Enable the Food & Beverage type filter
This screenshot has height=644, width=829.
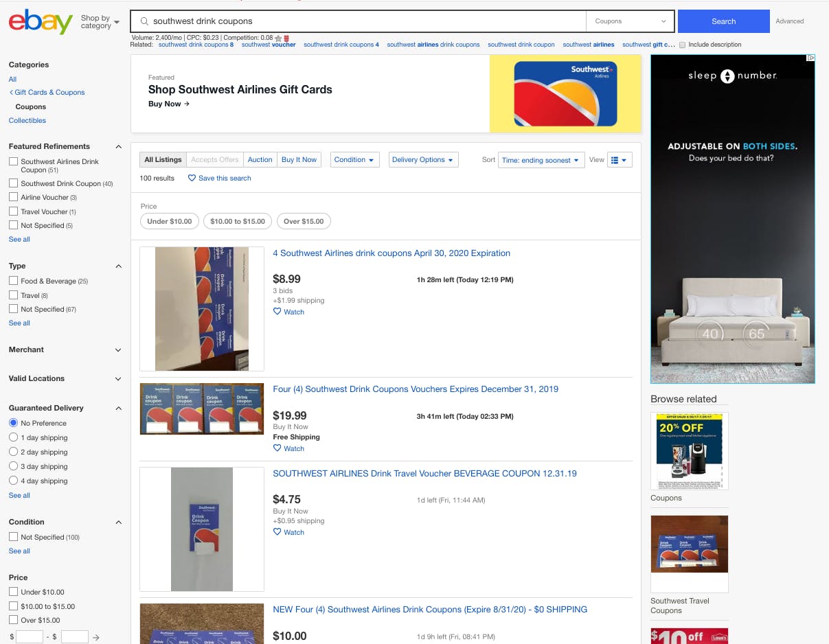[x=13, y=281]
